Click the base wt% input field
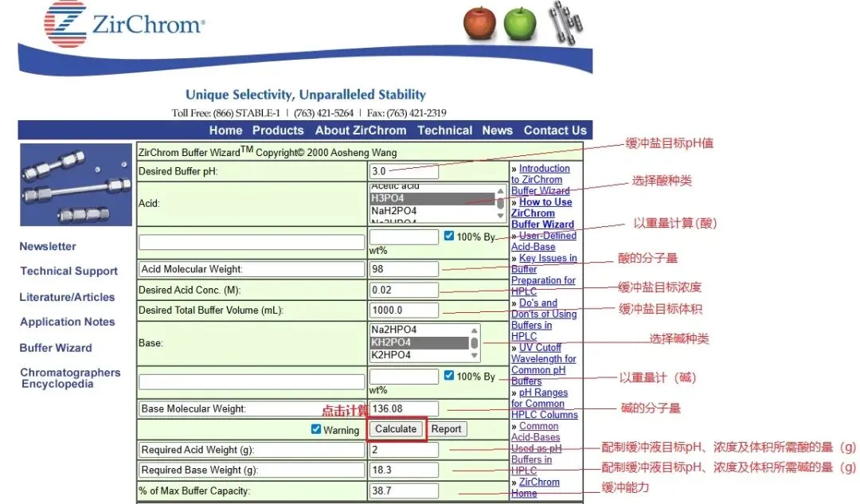 click(404, 377)
